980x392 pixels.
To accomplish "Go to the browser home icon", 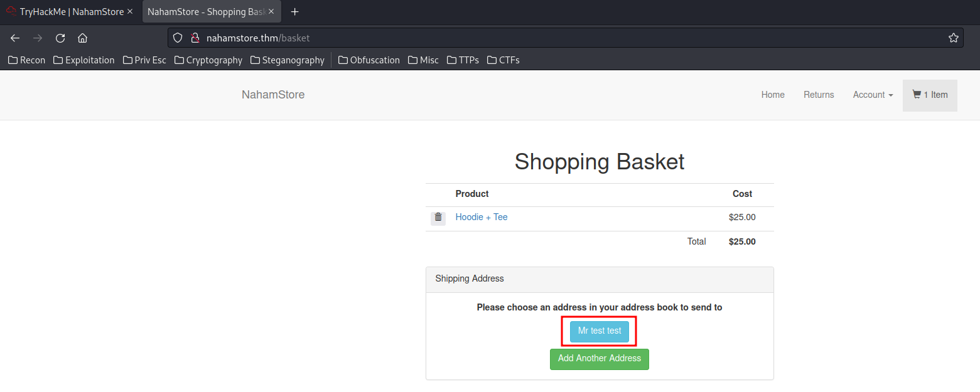I will click(x=82, y=38).
